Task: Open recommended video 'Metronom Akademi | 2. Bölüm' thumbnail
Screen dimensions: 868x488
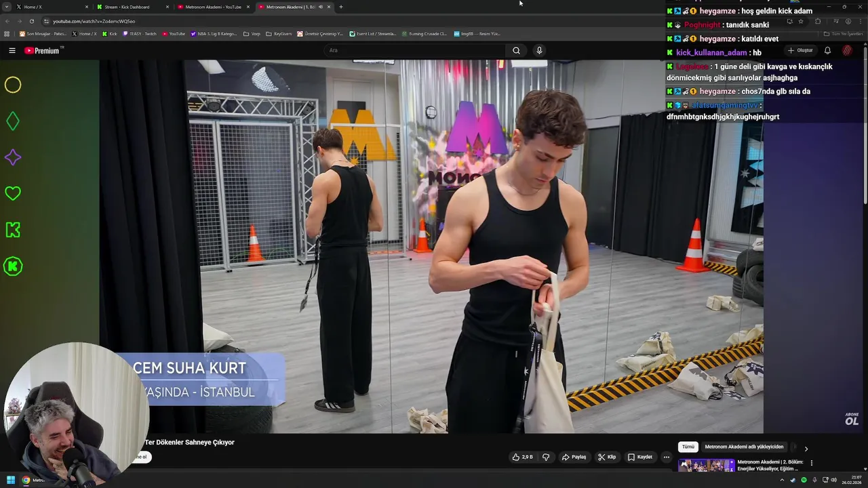Action: pyautogui.click(x=707, y=466)
